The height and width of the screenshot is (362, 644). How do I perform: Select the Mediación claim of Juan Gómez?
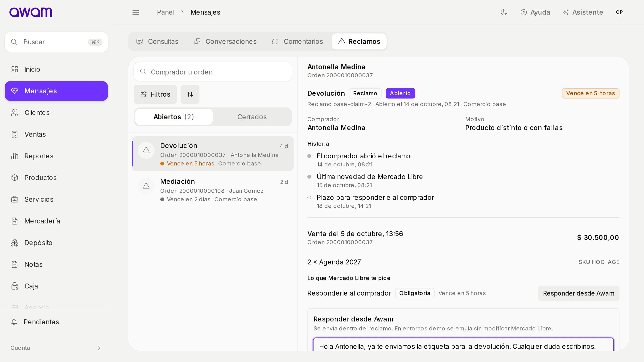pos(213,189)
